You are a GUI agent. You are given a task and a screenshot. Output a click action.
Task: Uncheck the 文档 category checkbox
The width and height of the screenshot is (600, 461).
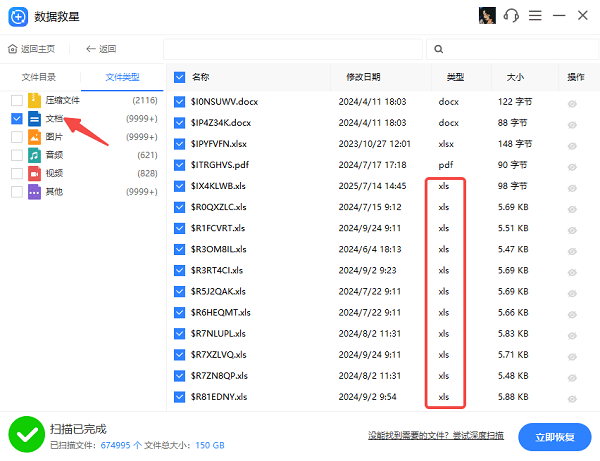click(x=16, y=118)
